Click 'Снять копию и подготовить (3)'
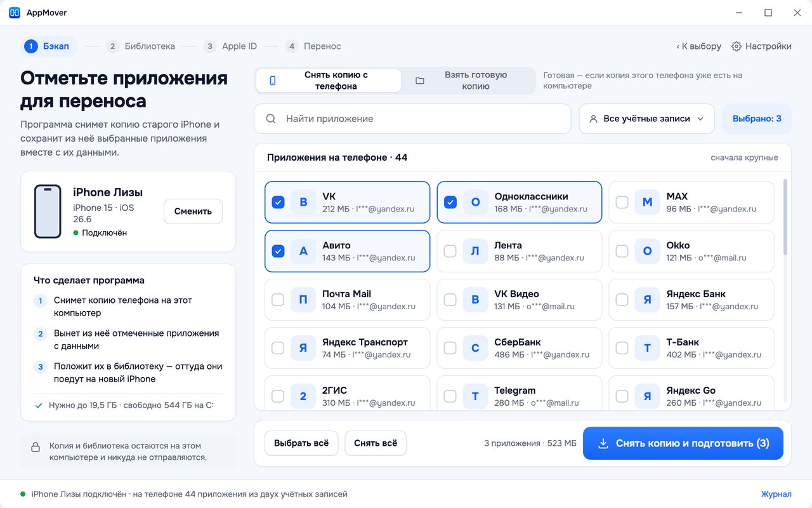This screenshot has height=508, width=812. click(x=683, y=443)
